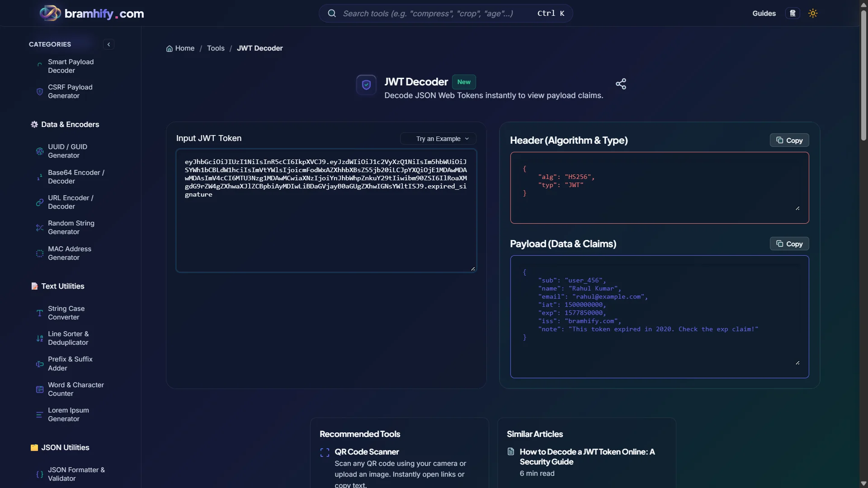Click the shield icon next to JWT Decoder heading
The image size is (868, 488).
(366, 84)
